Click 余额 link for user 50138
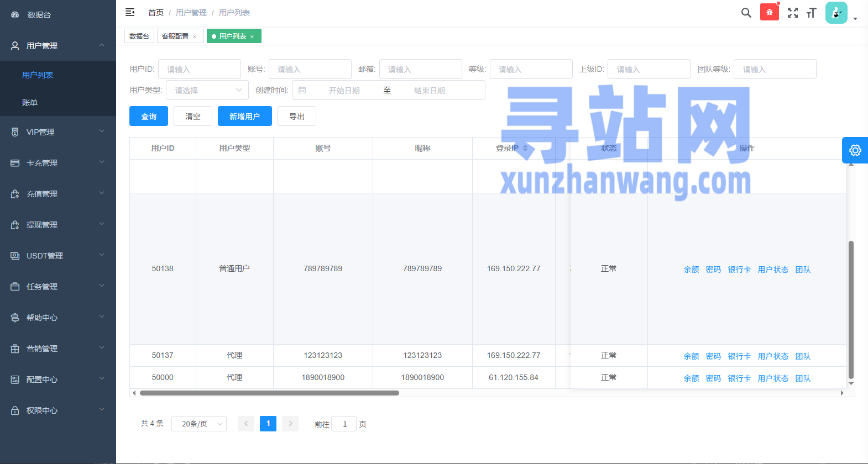 click(x=691, y=270)
